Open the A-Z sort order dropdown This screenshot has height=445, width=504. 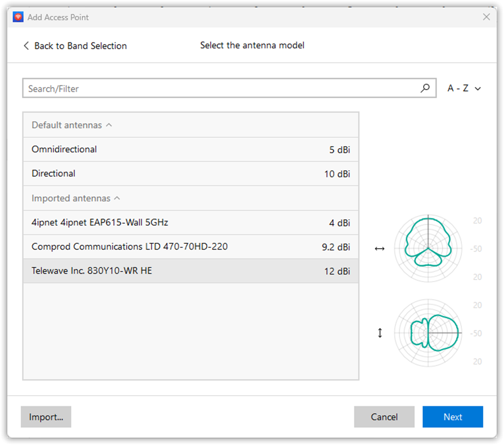464,88
